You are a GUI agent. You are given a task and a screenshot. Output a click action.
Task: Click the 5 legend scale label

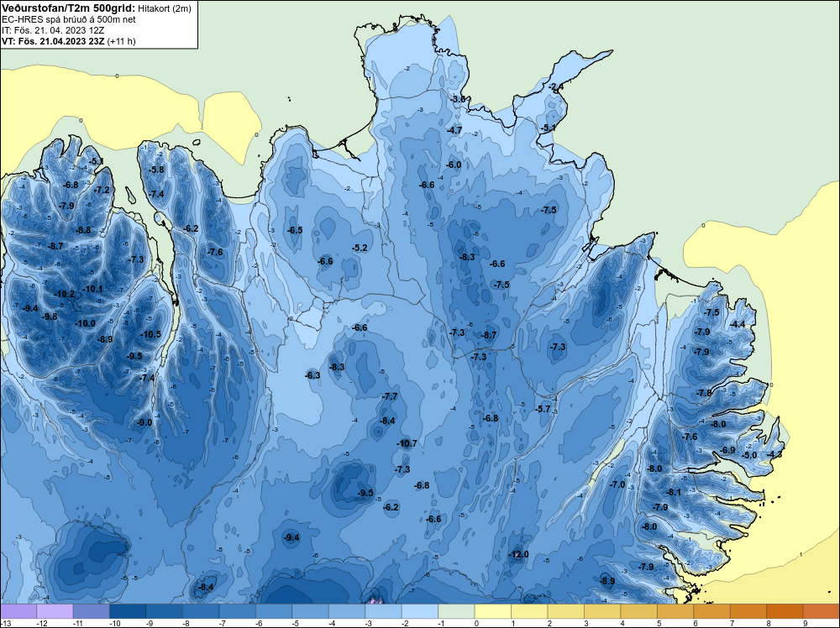click(659, 623)
